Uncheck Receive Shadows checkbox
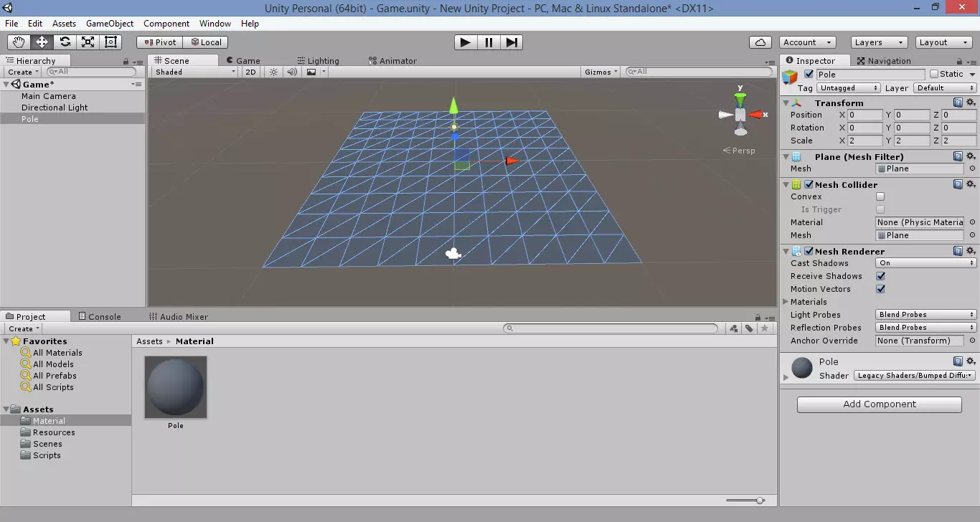Screen dimensions: 980x522 [880, 276]
